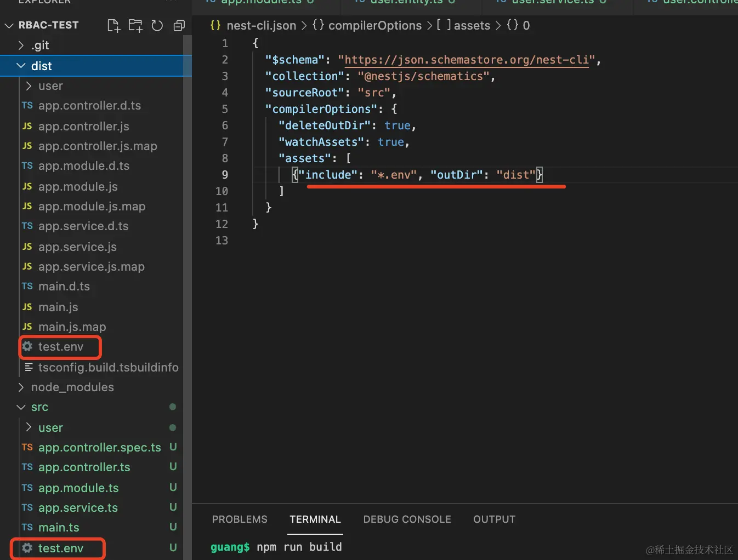The width and height of the screenshot is (738, 560).
Task: Click the New File icon in Explorer
Action: (113, 25)
